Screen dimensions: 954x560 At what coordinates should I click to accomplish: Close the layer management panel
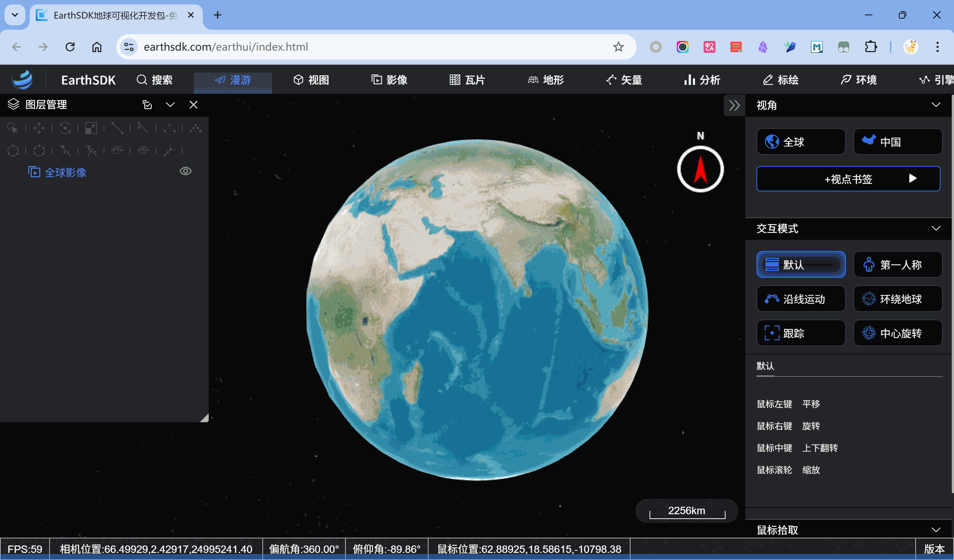(193, 105)
